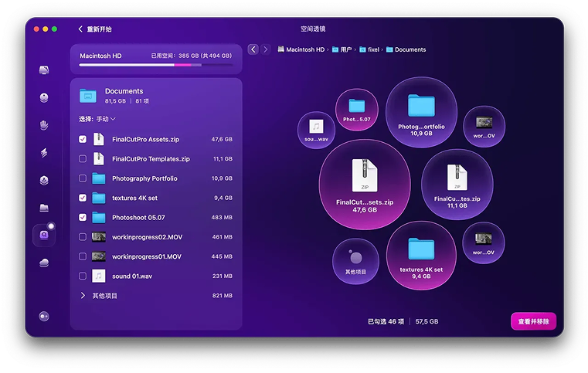
Task: Click the Macintosh HD storage usage bar
Action: [x=156, y=65]
